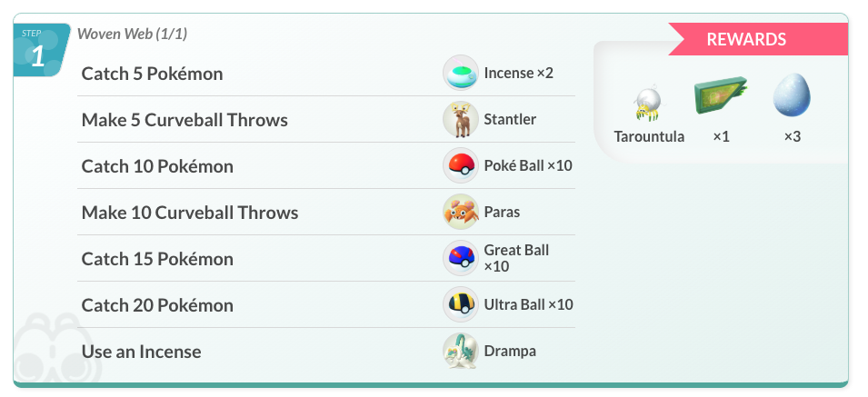Select Make 10 Curveball Throws task
Viewport: 868px width, 397px height.
click(190, 213)
